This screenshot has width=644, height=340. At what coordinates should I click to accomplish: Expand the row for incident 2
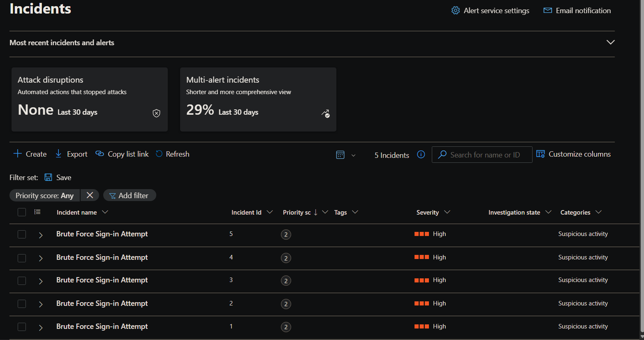(41, 304)
